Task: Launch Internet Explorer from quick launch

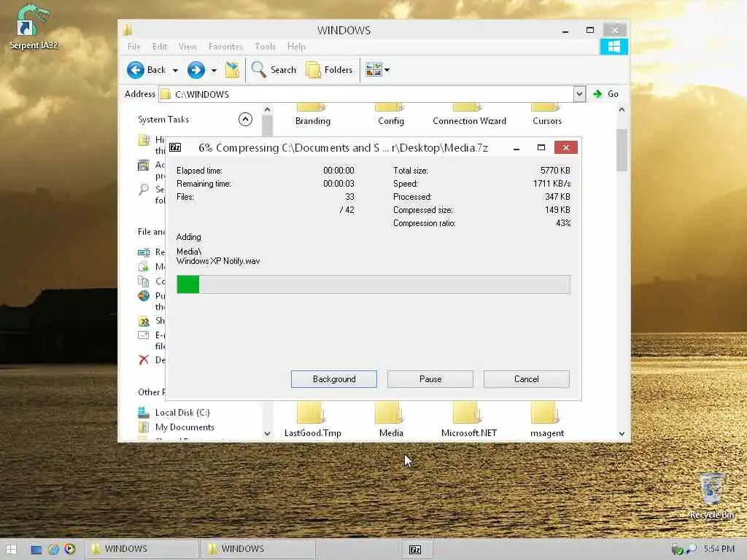Action: click(x=53, y=549)
